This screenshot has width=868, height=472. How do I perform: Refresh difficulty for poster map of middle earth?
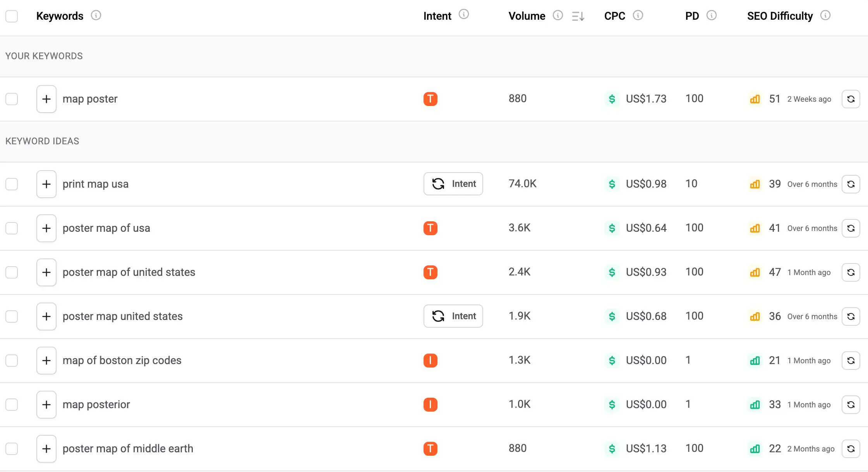(851, 449)
